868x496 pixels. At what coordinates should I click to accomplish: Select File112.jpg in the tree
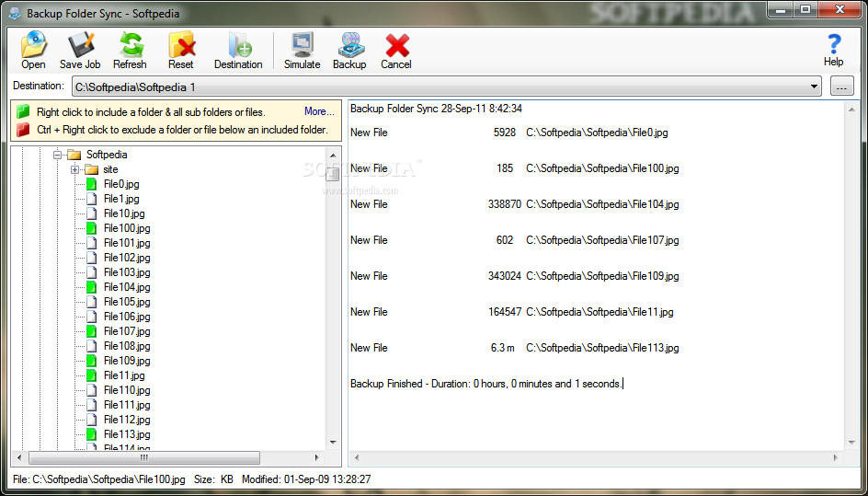(127, 420)
